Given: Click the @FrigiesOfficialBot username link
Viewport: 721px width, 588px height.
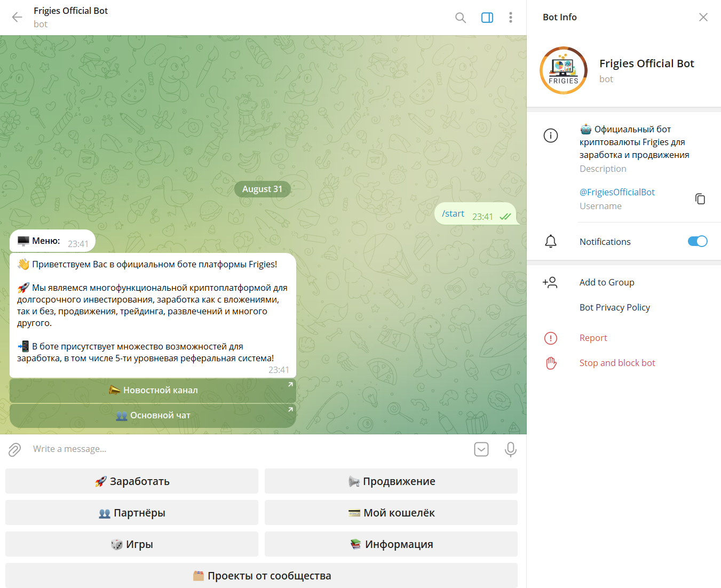Looking at the screenshot, I should coord(617,192).
